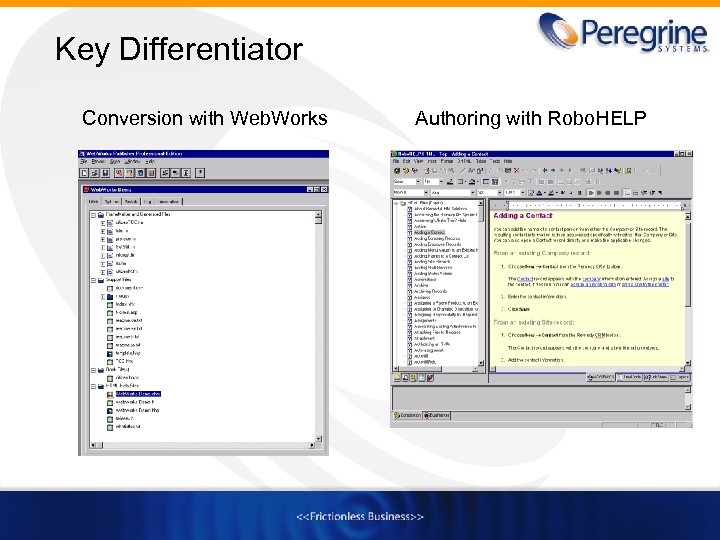Click the I-beam text icon in WebWorks toolbar

[186, 173]
